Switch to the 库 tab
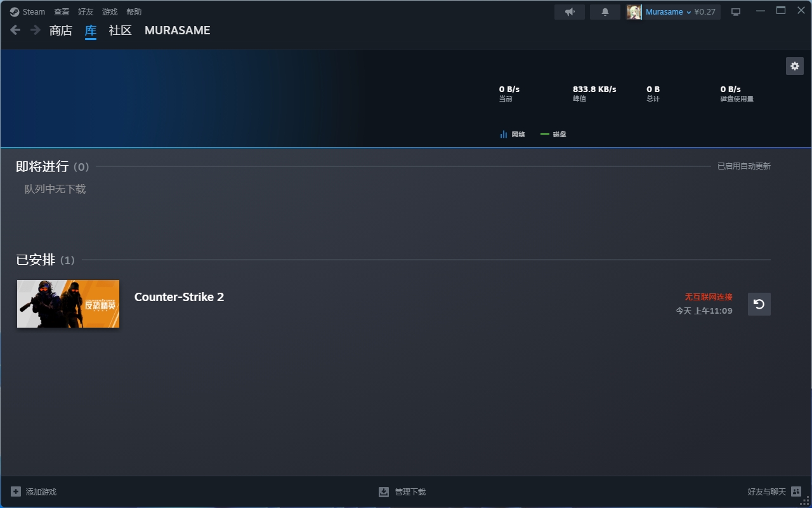Viewport: 812px width, 508px height. [91, 30]
